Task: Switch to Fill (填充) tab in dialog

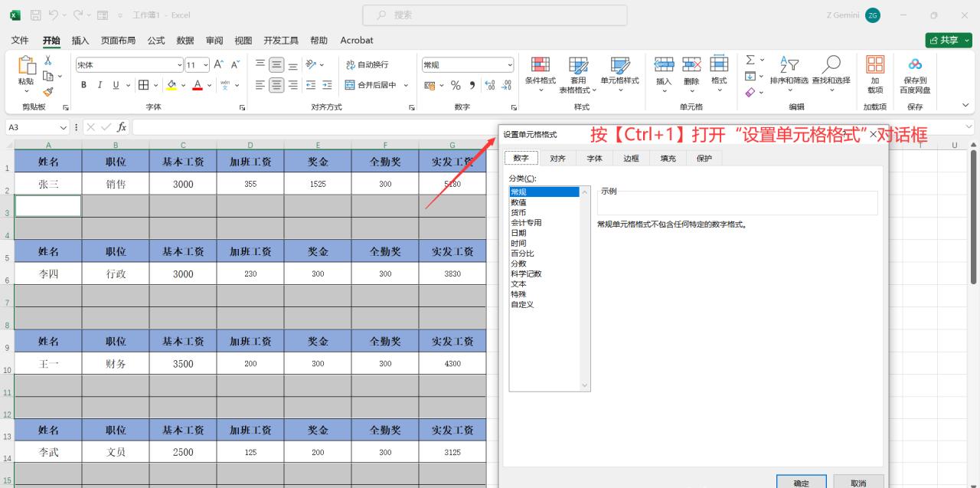Action: (x=668, y=158)
